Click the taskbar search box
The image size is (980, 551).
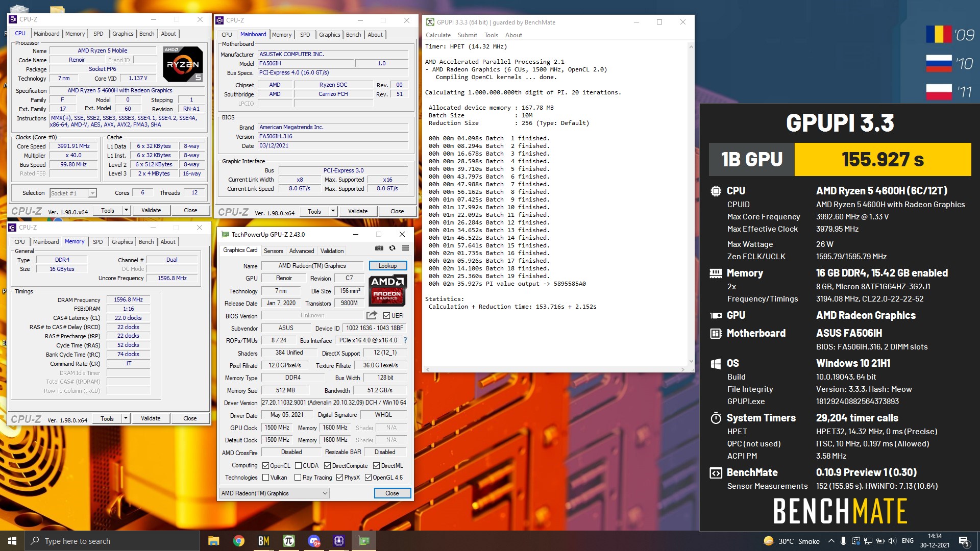[x=112, y=541]
